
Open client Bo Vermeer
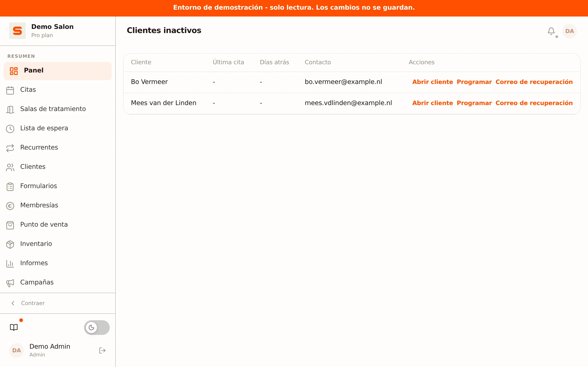point(433,82)
